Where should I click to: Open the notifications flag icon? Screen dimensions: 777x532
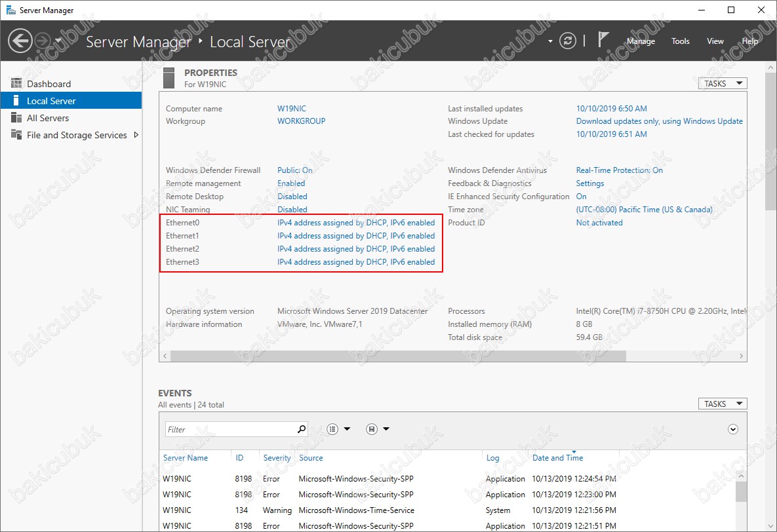coord(603,40)
